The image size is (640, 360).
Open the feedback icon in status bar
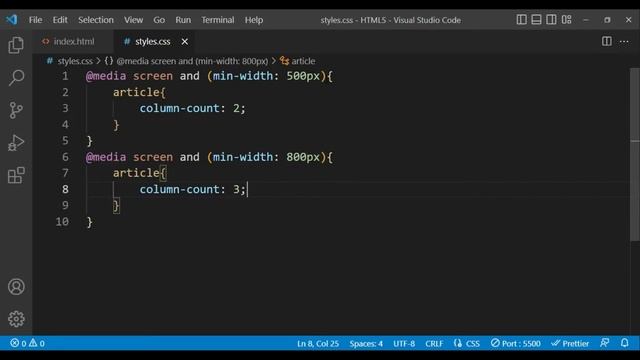coord(604,343)
